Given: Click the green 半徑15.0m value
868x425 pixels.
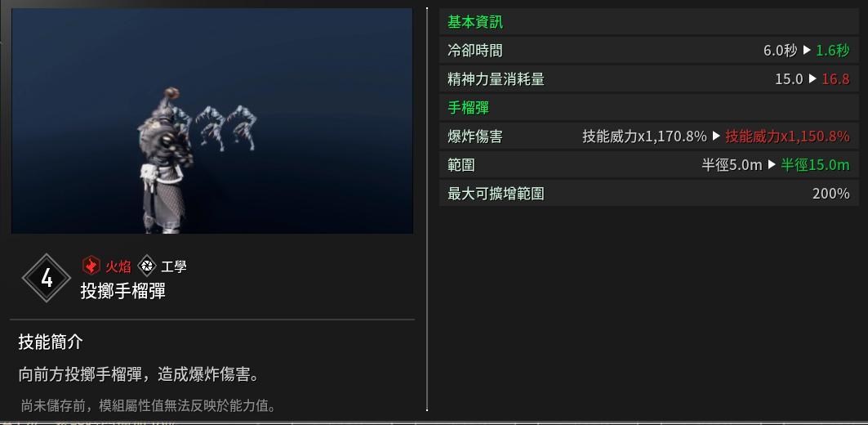Looking at the screenshot, I should click(x=815, y=164).
